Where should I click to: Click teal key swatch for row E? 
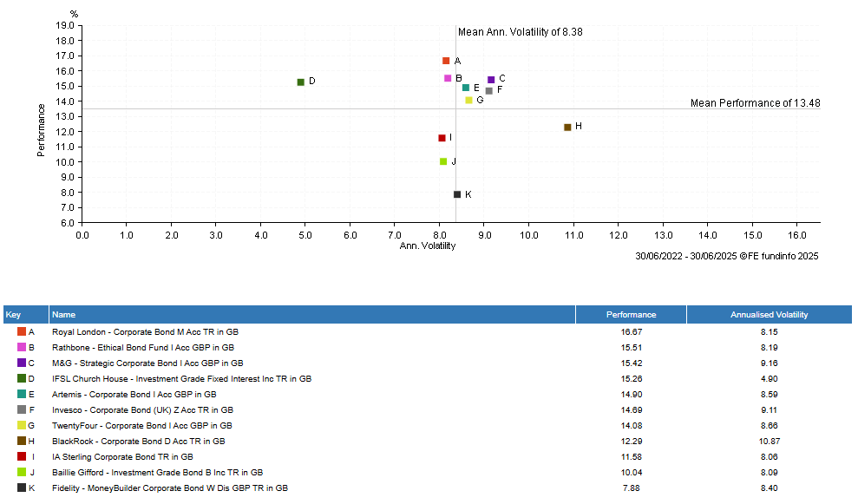22,394
